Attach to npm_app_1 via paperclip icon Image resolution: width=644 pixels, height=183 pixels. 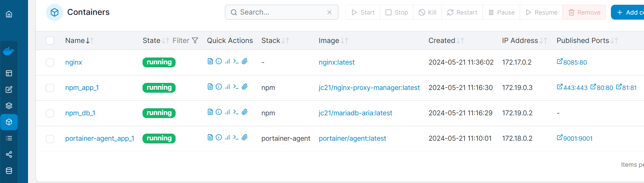coord(245,87)
